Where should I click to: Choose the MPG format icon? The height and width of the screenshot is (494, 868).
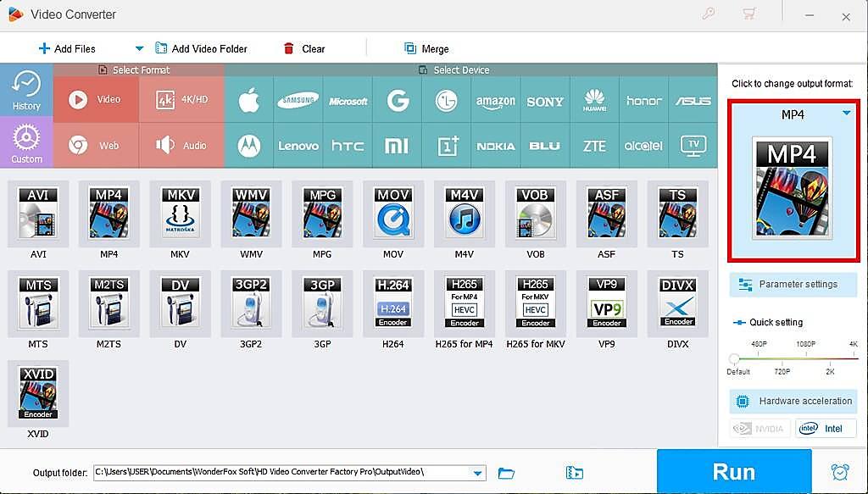pyautogui.click(x=322, y=214)
